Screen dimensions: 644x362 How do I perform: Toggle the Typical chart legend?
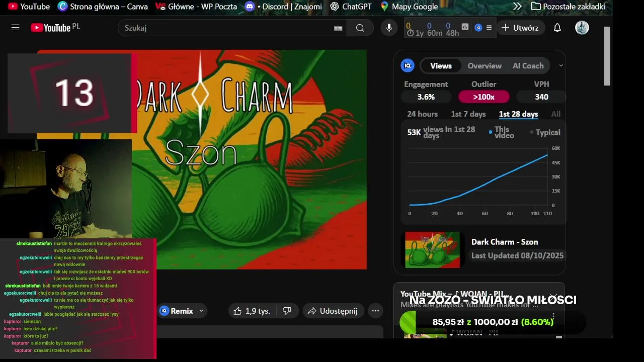pyautogui.click(x=545, y=132)
